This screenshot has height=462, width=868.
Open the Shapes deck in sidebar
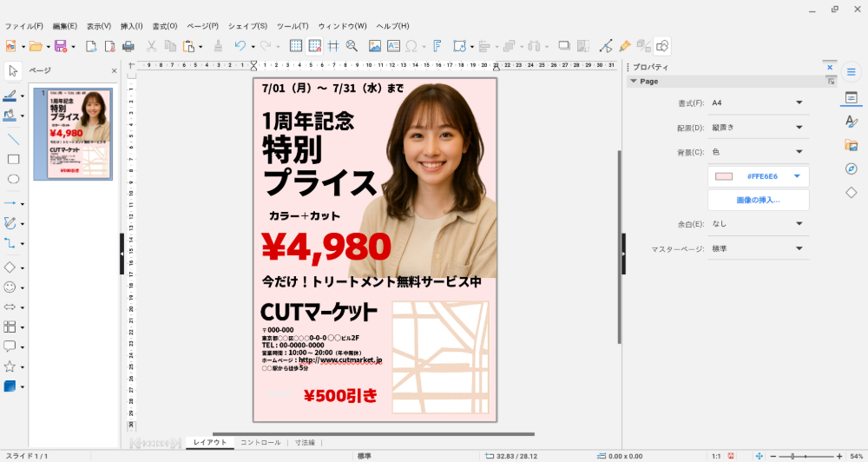click(852, 193)
